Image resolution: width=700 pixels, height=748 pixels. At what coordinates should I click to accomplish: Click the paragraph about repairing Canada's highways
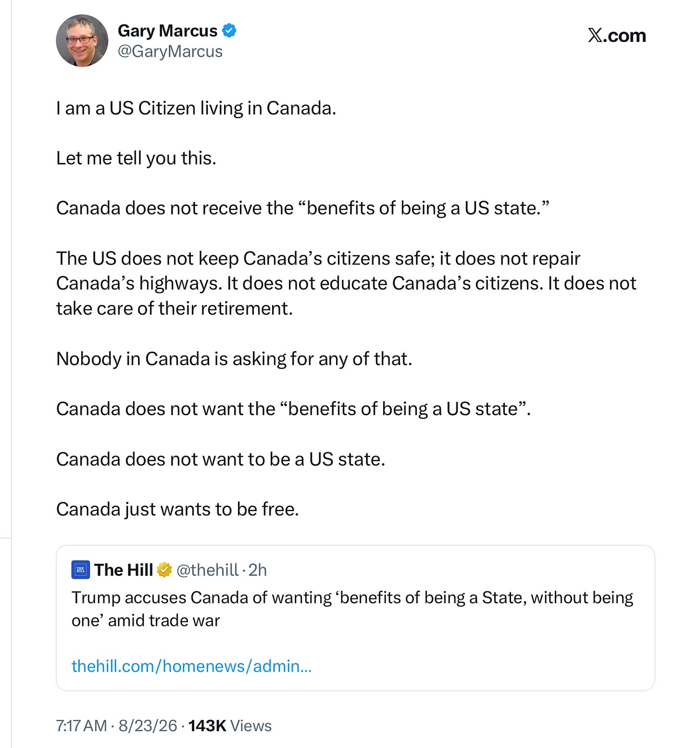click(x=346, y=283)
